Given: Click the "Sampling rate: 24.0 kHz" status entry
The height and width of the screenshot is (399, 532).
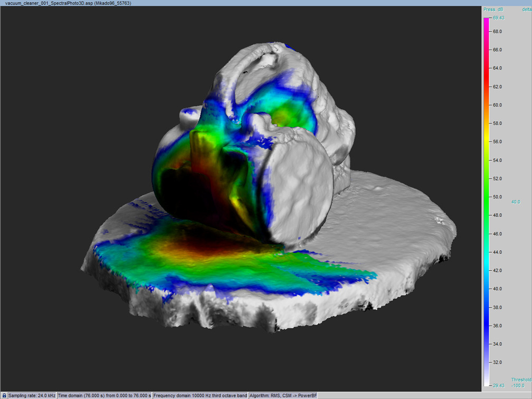Looking at the screenshot, I should point(32,396).
